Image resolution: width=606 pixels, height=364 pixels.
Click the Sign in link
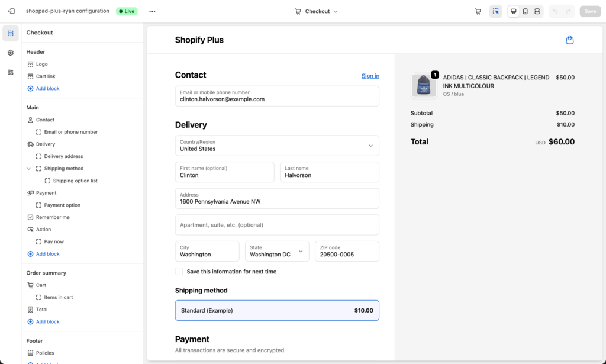coord(370,76)
